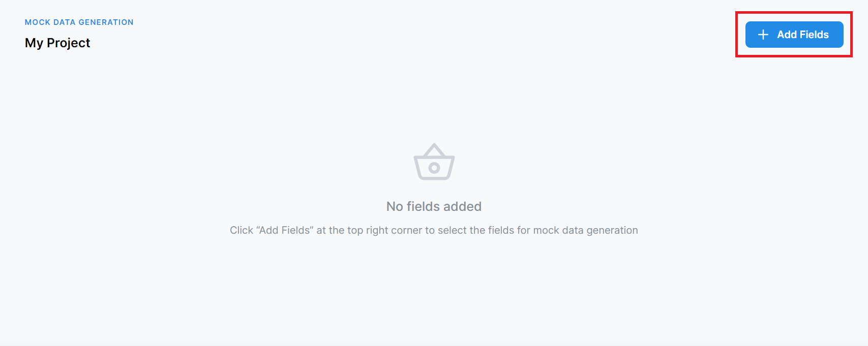The height and width of the screenshot is (346, 868).
Task: Click the plus symbol left of Add Fields
Action: coord(763,35)
